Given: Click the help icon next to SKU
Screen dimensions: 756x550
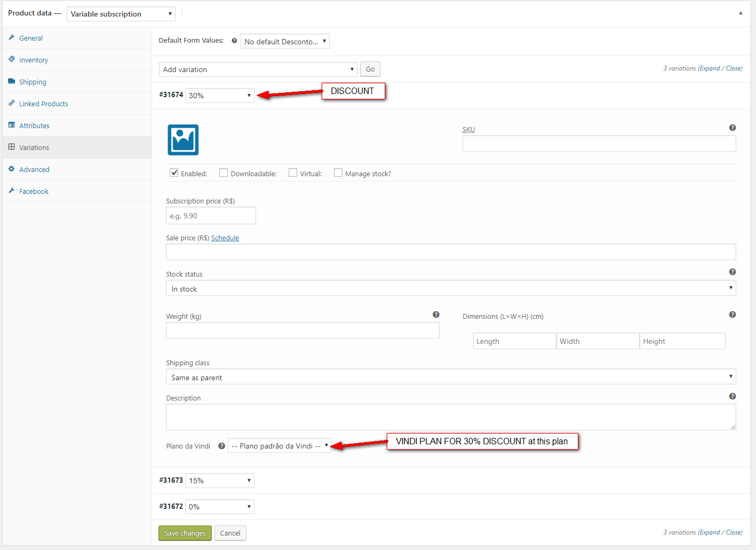Looking at the screenshot, I should coord(733,128).
